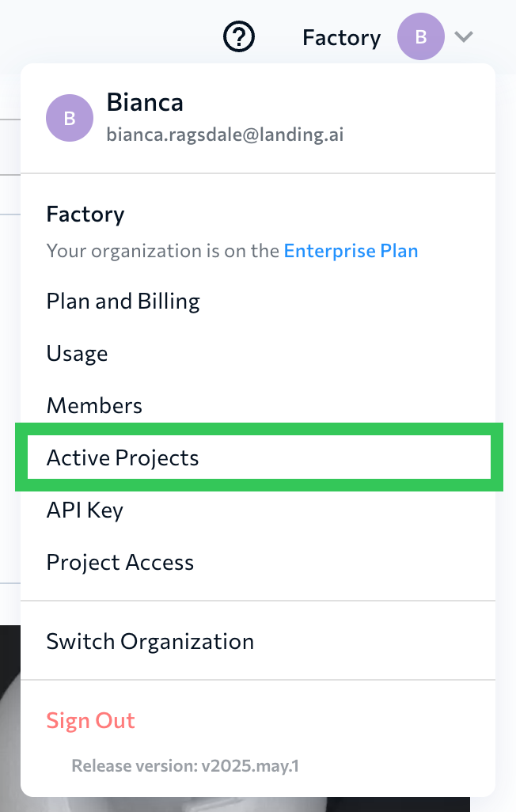Open Project Access settings

[x=120, y=562]
